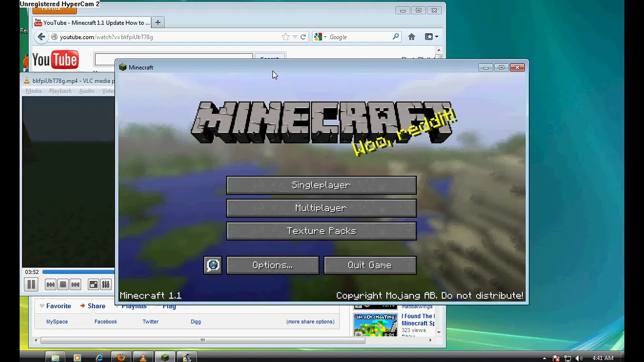The width and height of the screenshot is (644, 362).
Task: Open Firefox home page
Action: pyautogui.click(x=412, y=37)
